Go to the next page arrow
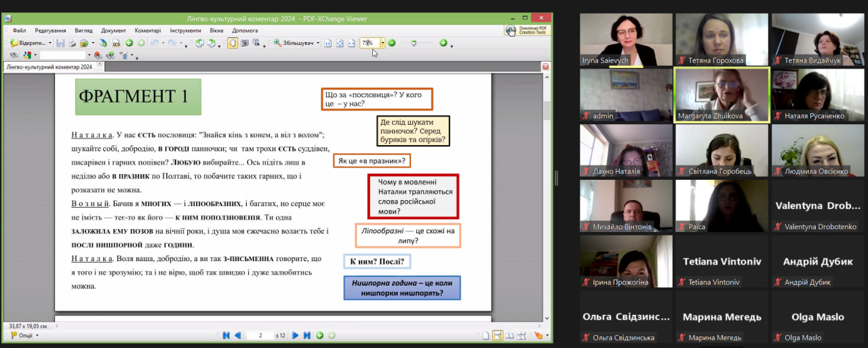 295,335
